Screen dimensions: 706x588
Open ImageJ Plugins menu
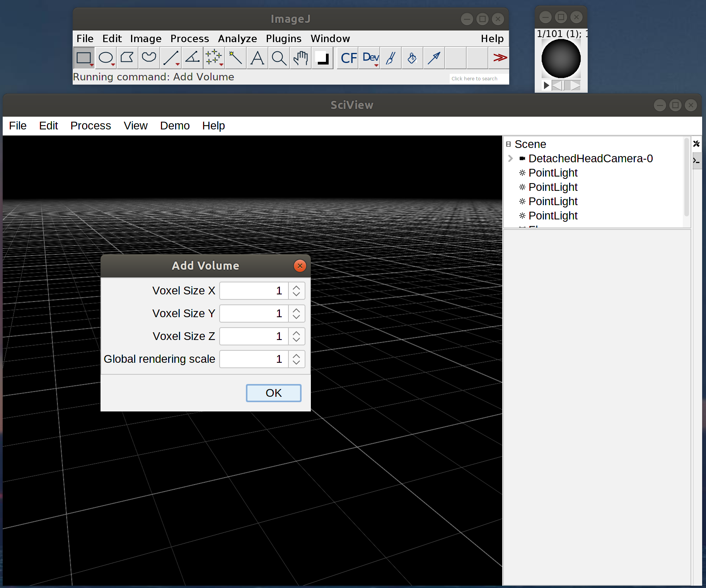(284, 39)
